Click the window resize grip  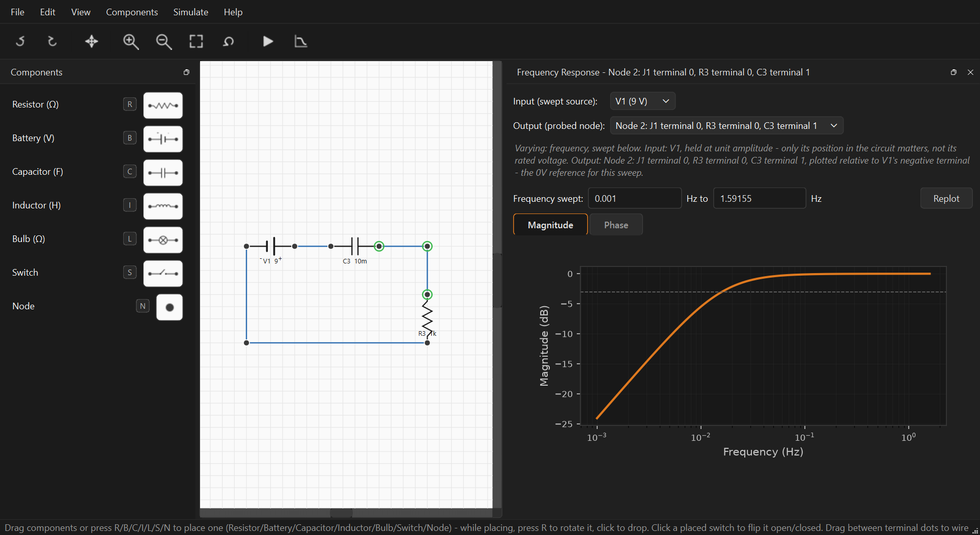click(975, 530)
